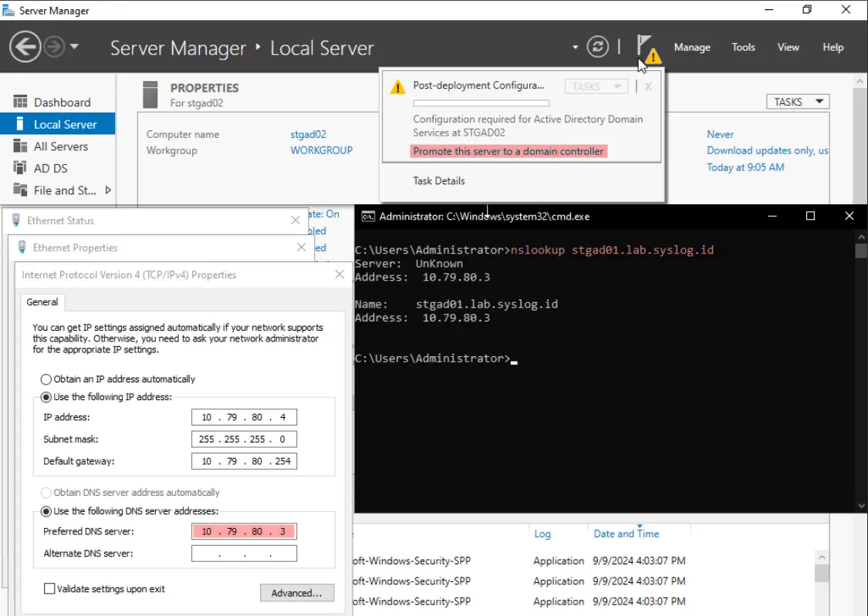Select All Servers in the sidebar
868x616 pixels.
[61, 146]
